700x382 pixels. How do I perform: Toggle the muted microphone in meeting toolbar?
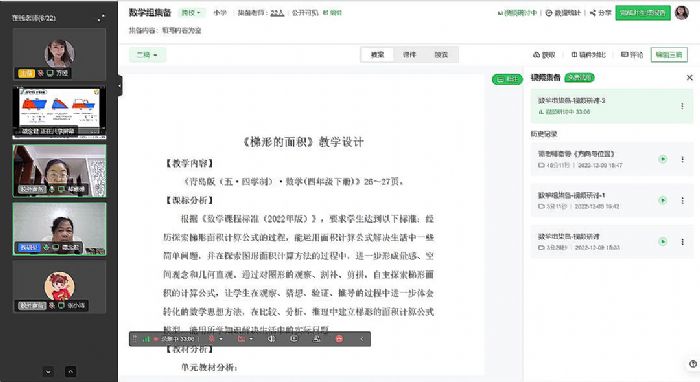tap(212, 339)
